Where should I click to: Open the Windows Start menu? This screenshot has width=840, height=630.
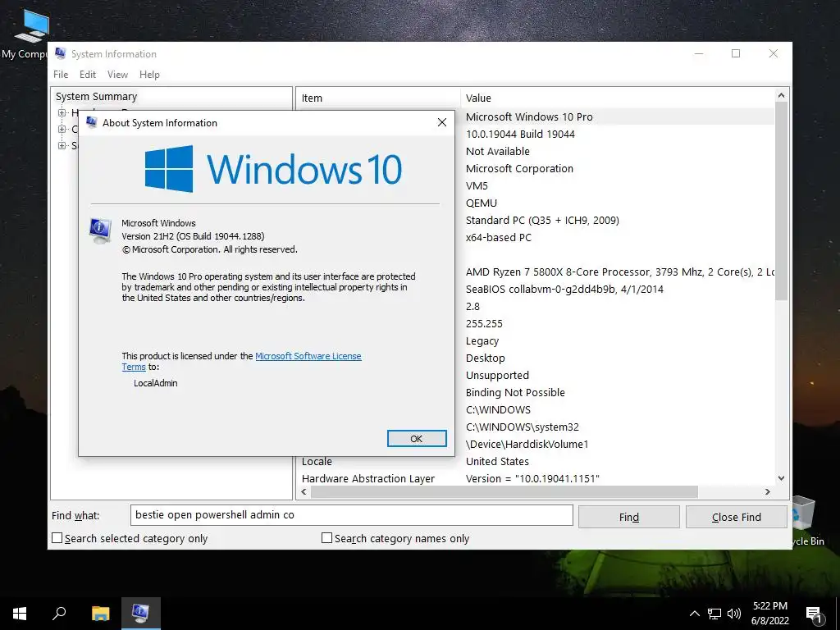20,614
